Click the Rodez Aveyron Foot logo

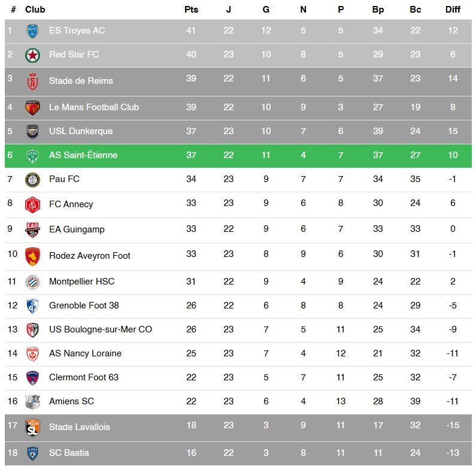[x=32, y=256]
